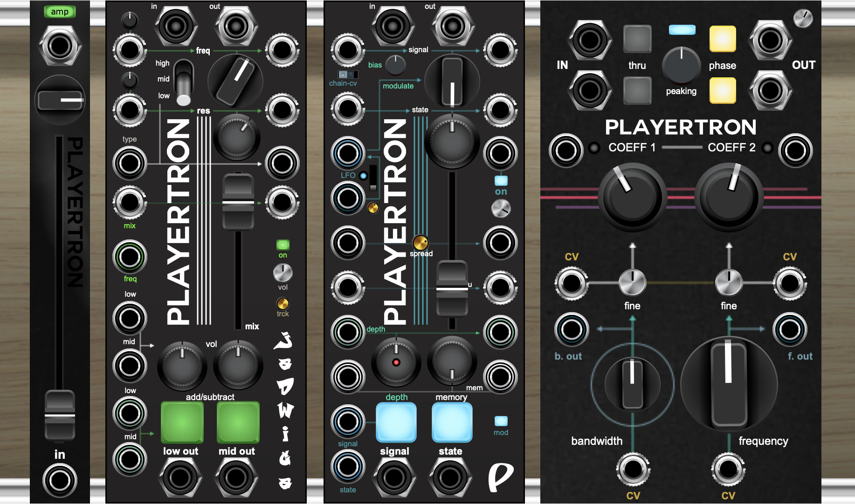Click the freq knob on the filter module
The height and width of the screenshot is (504, 855).
[235, 81]
